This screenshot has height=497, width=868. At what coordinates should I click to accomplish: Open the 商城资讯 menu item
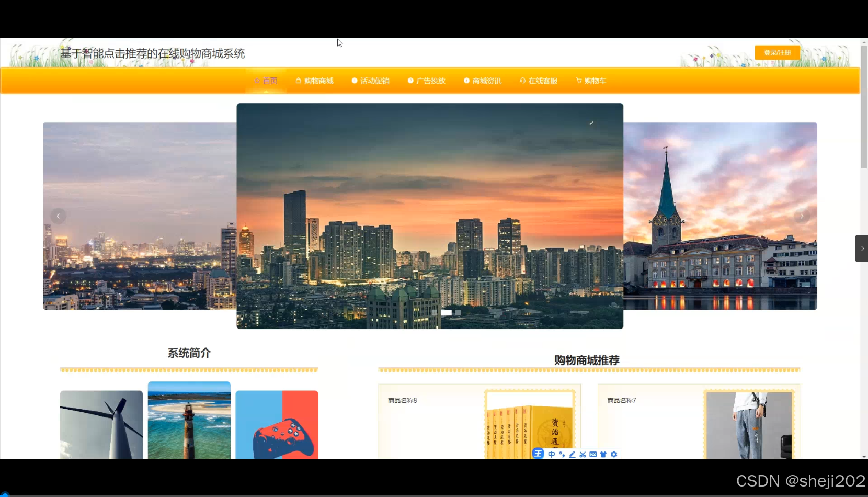coord(482,81)
